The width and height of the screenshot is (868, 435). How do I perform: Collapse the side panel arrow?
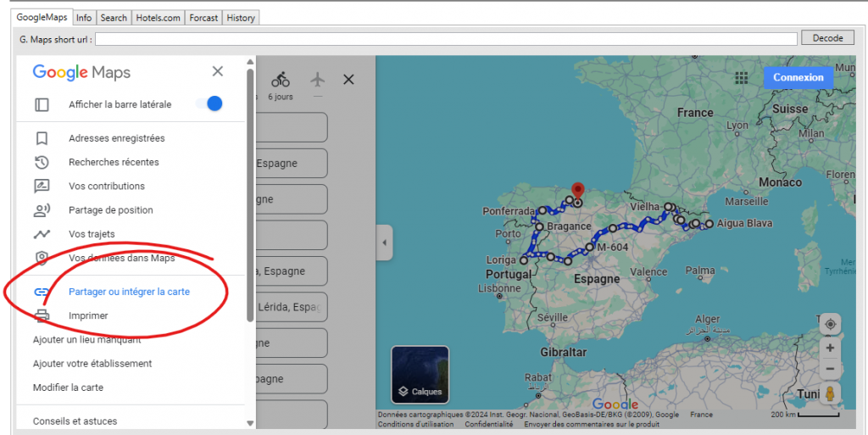(x=384, y=243)
